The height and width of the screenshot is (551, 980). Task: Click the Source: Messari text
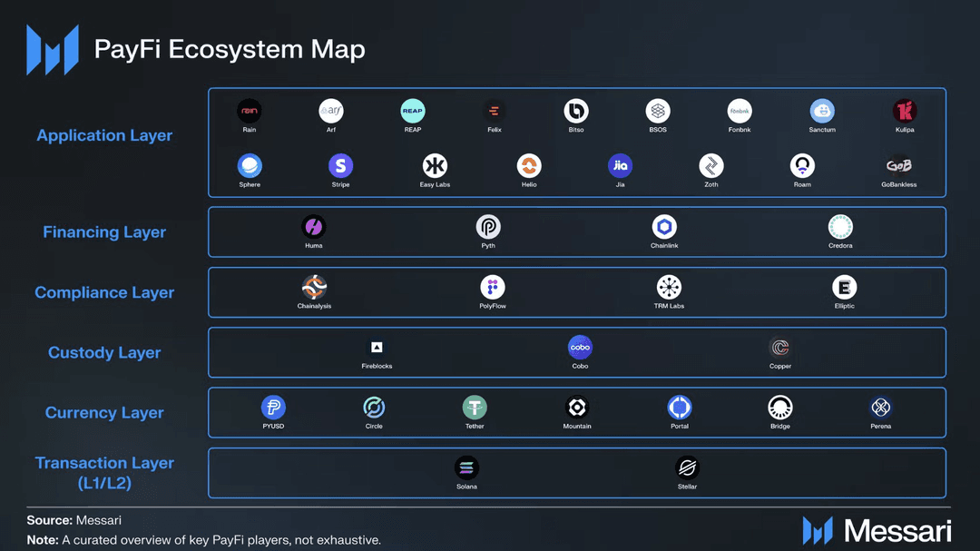click(x=73, y=520)
